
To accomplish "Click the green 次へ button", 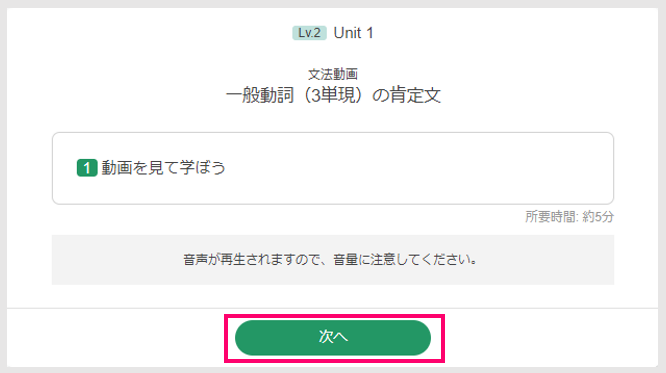I will [x=333, y=338].
